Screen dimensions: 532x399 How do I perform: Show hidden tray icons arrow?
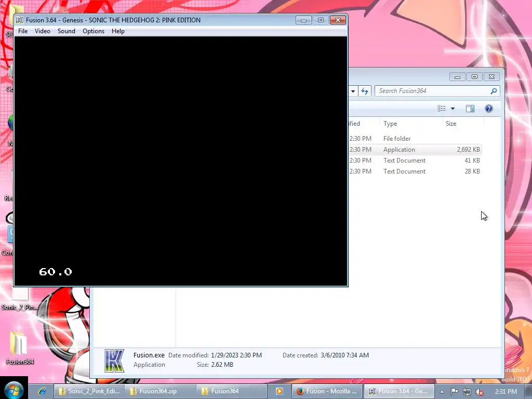pyautogui.click(x=442, y=392)
